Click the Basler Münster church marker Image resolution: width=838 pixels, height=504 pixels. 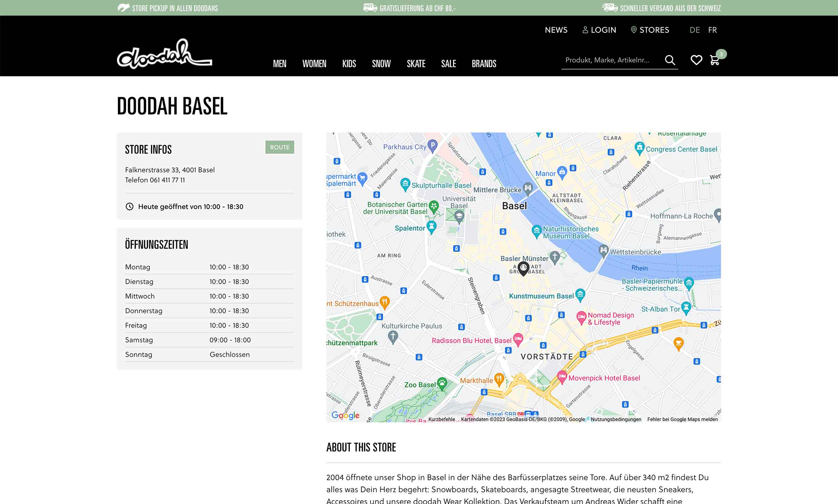click(554, 258)
